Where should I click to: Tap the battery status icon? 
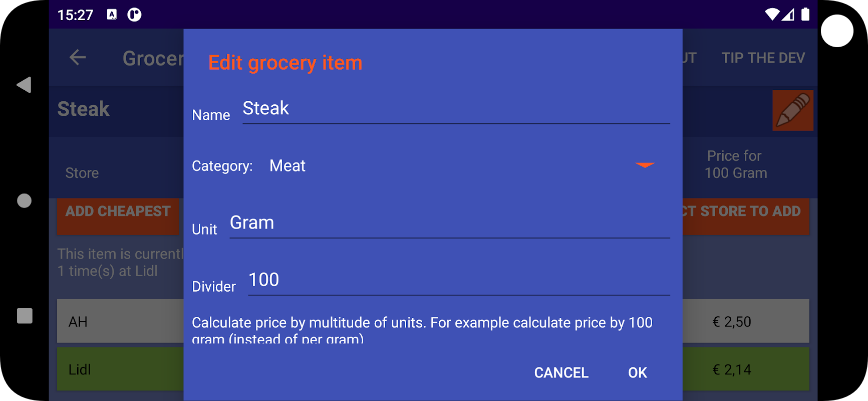[805, 15]
